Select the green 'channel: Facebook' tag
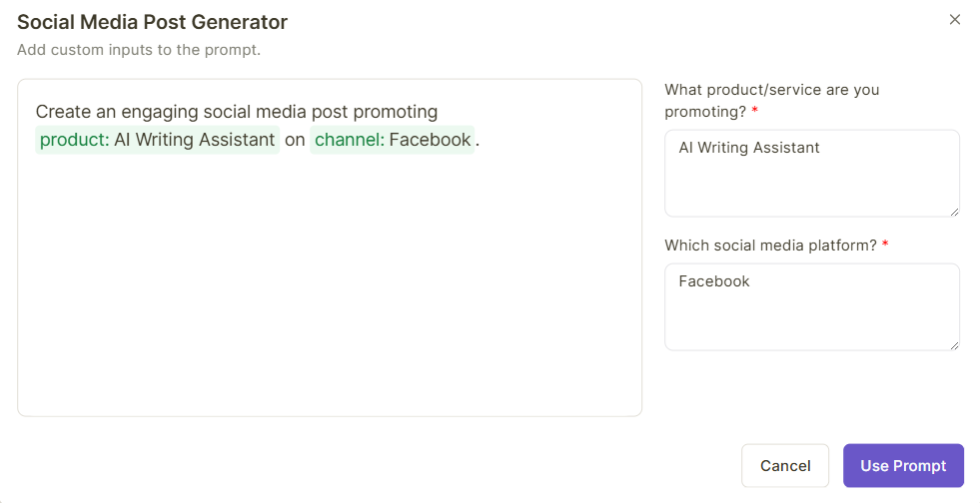Screen dimensions: 980x503 click(x=392, y=140)
